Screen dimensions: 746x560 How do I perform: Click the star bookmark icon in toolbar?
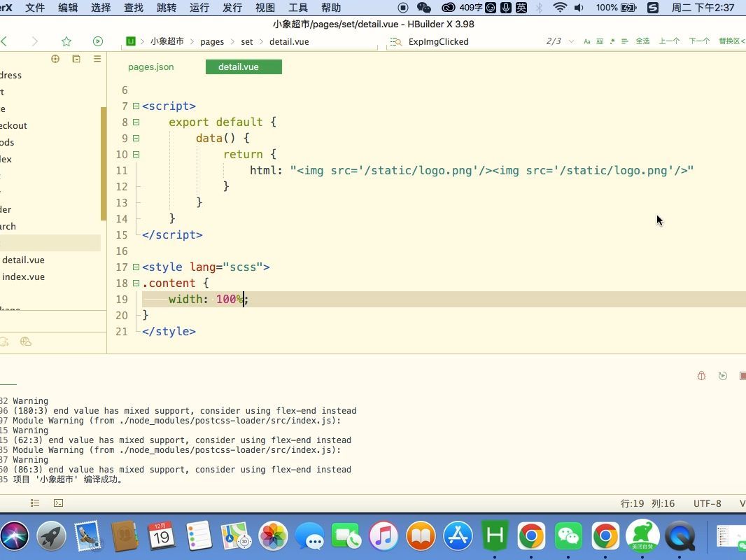[66, 41]
